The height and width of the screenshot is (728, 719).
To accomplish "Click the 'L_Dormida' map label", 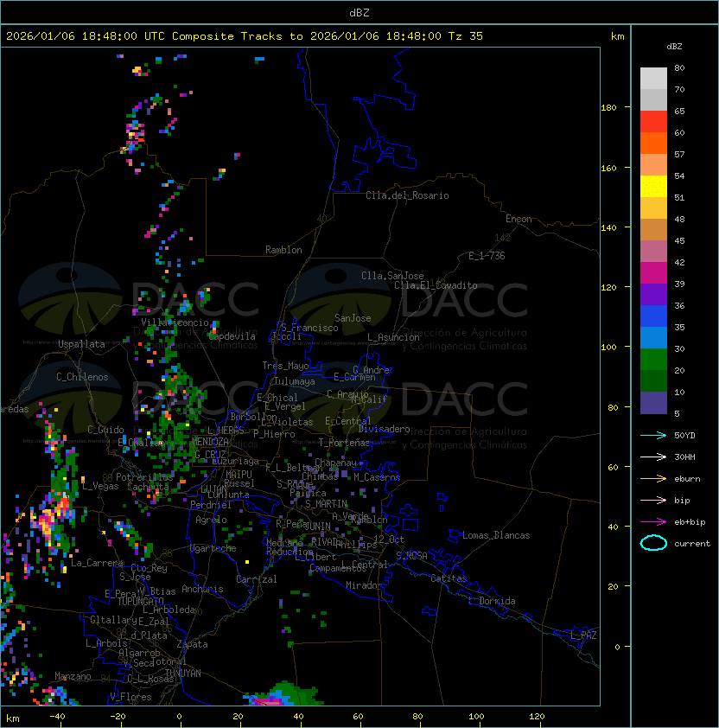I will point(492,601).
